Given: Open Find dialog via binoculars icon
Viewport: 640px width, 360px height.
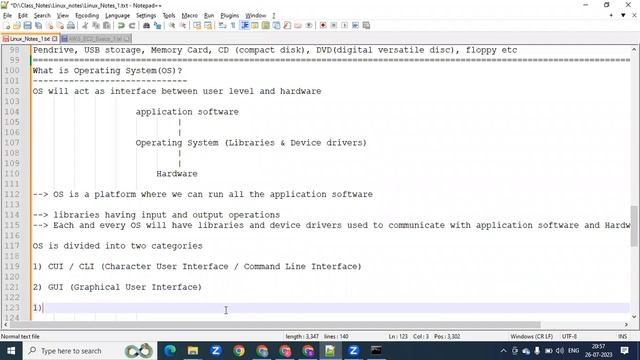Looking at the screenshot, I should pos(146,26).
